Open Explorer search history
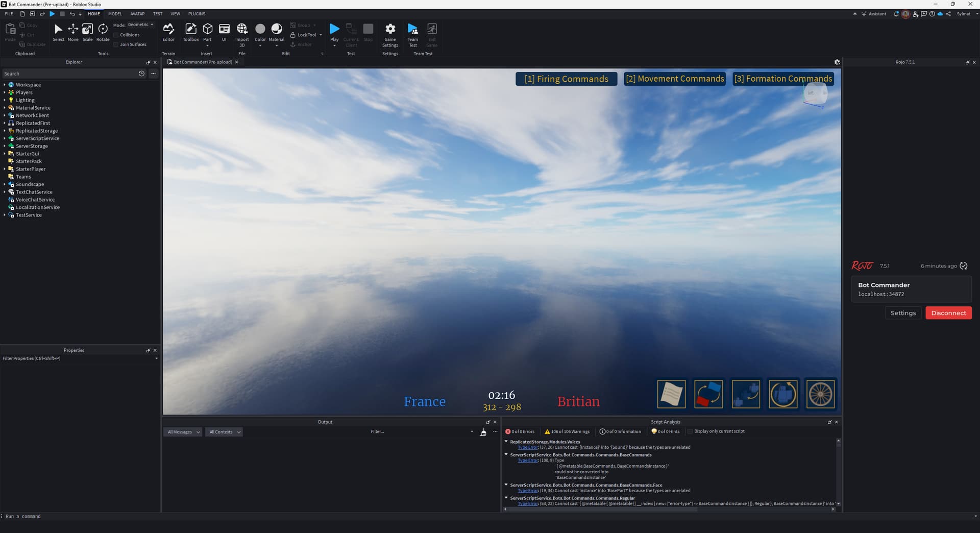This screenshot has height=533, width=980. tap(141, 74)
